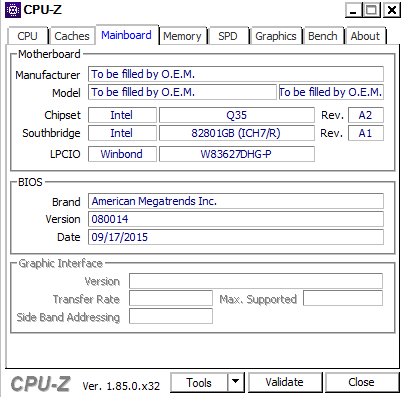Click BIOS date 09/17/2015 field
The height and width of the screenshot is (397, 403).
(236, 237)
